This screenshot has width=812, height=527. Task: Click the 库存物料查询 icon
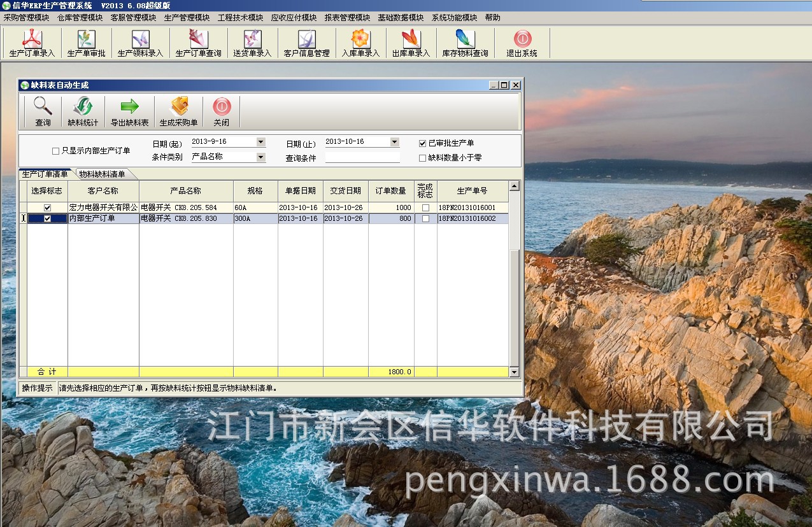coord(464,43)
